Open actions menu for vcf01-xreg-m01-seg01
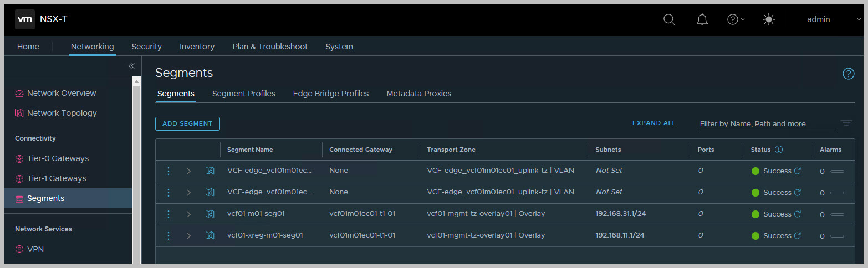 click(x=169, y=235)
